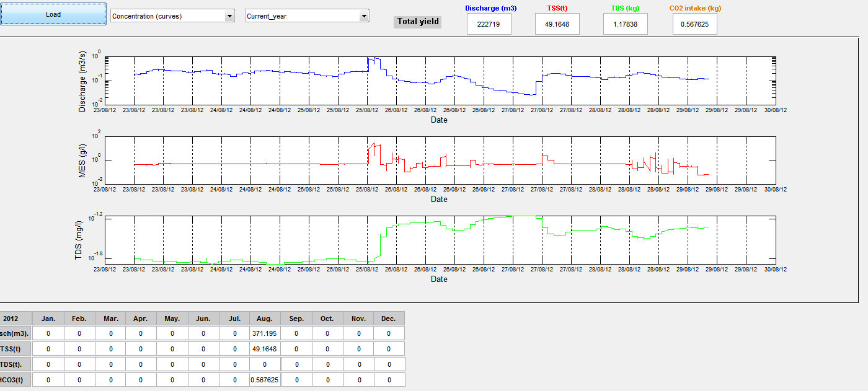Click the Load button
The width and height of the screenshot is (868, 391).
[x=53, y=14]
